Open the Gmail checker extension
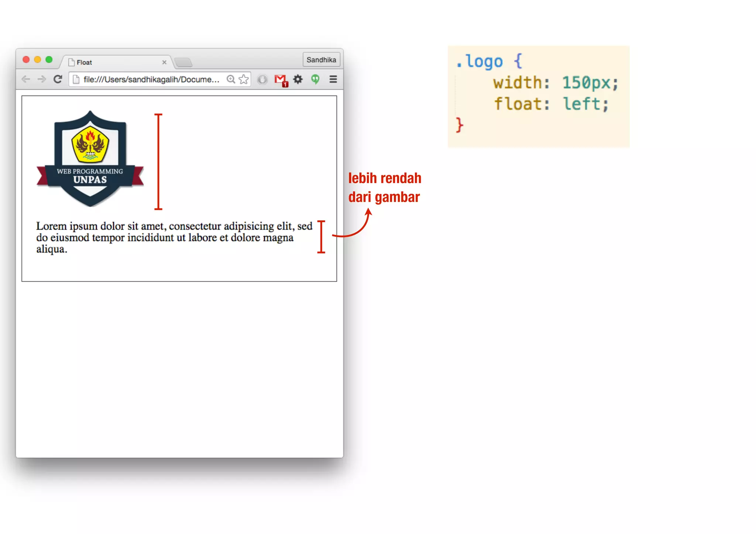756x534 pixels. tap(281, 80)
